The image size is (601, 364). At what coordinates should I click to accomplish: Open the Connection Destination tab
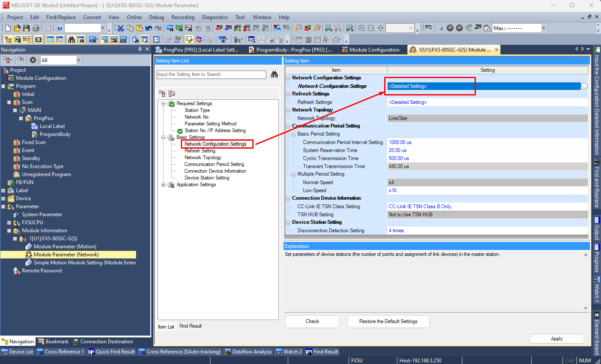[103, 342]
